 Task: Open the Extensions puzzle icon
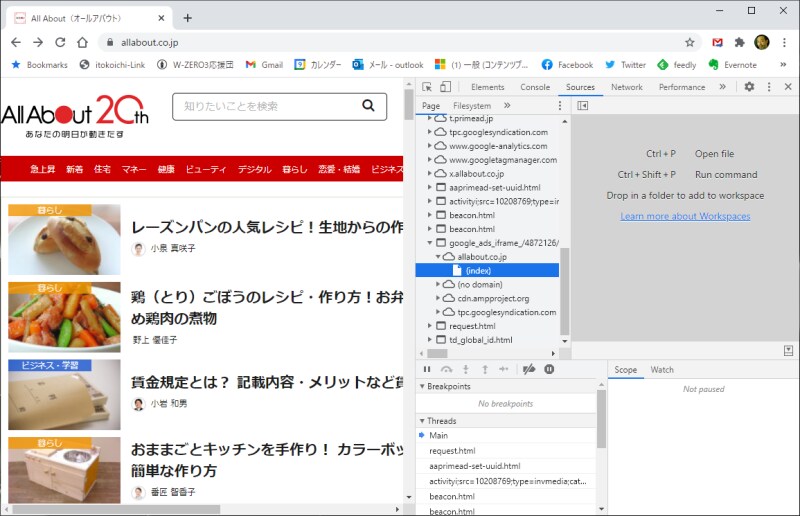[x=739, y=42]
